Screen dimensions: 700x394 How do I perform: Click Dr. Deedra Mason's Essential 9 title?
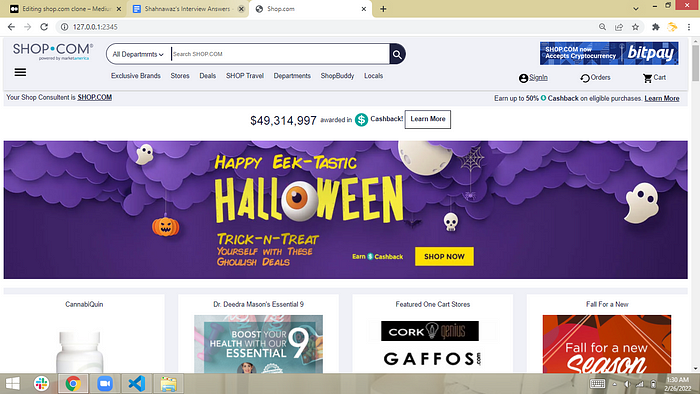click(x=258, y=304)
